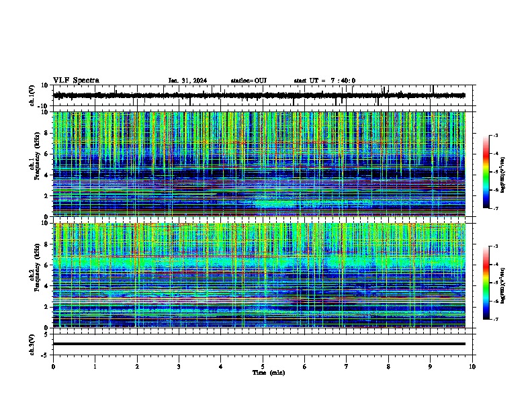Click the time axis tick label "8"
532x411 pixels.
tap(388, 367)
